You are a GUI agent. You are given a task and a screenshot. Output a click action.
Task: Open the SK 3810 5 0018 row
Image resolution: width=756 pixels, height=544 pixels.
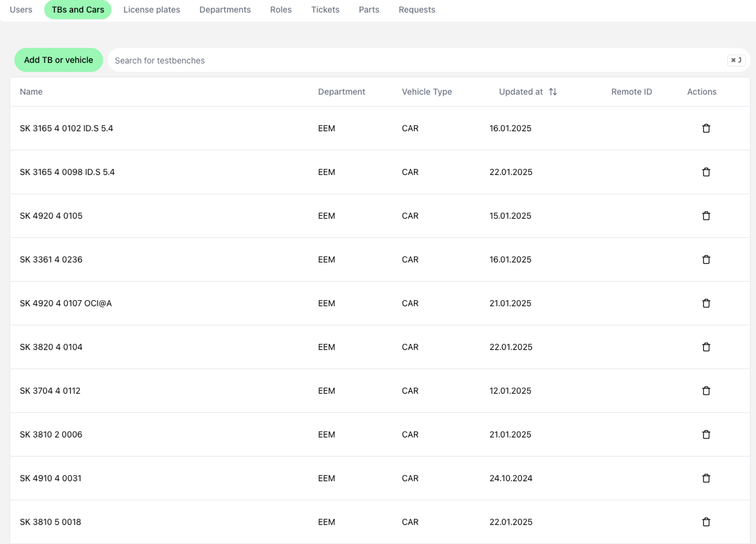point(50,522)
